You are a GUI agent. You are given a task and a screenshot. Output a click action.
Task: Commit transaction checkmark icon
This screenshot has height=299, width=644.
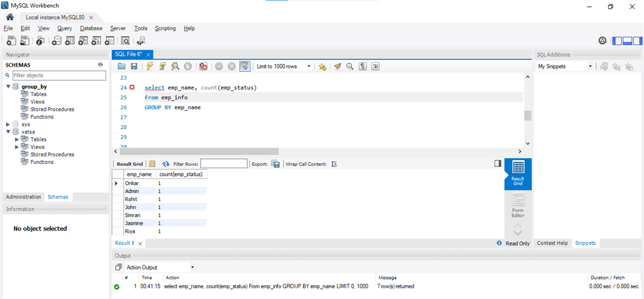(219, 66)
